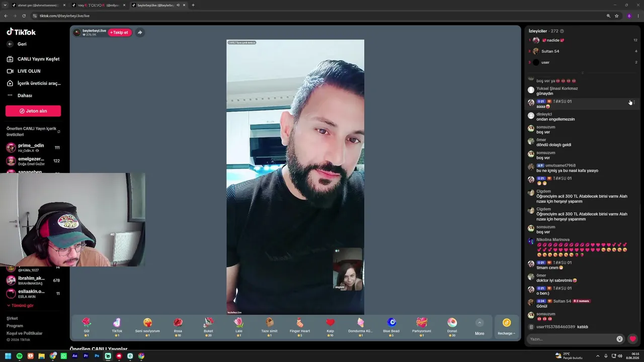Launch Photoshop from the taskbar
The height and width of the screenshot is (362, 644).
pyautogui.click(x=97, y=356)
